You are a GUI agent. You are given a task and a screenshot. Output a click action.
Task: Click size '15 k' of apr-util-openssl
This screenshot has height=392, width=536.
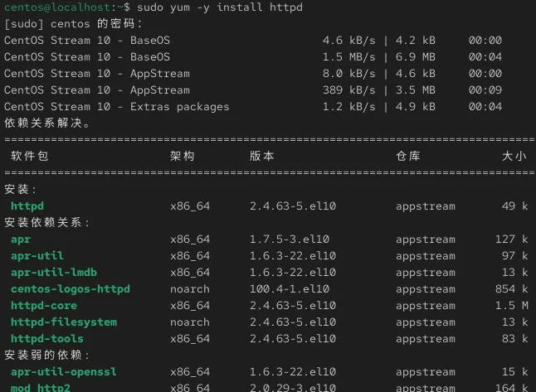514,372
